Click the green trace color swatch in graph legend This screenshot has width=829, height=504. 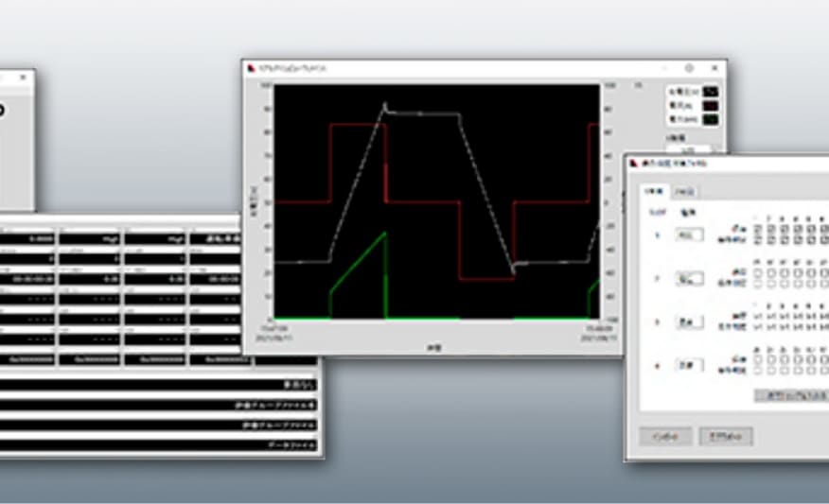click(x=710, y=119)
